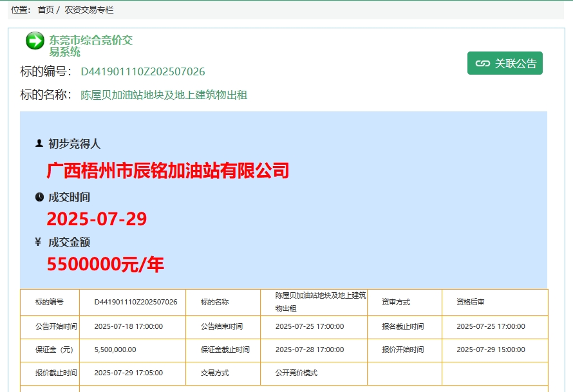
Task: Click the 标的名称 label cell in the table
Action: [223, 302]
